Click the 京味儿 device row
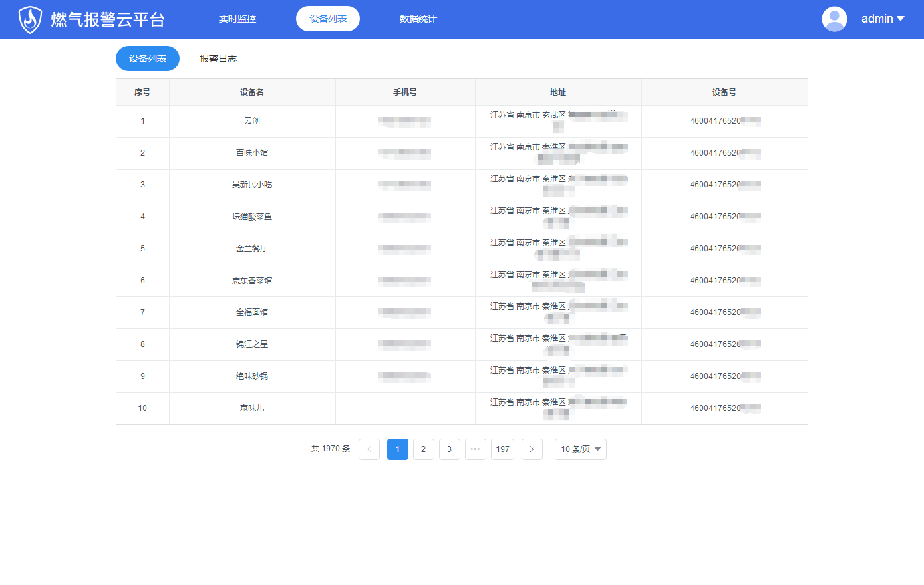Viewport: 924px width, 585px height. tap(252, 408)
